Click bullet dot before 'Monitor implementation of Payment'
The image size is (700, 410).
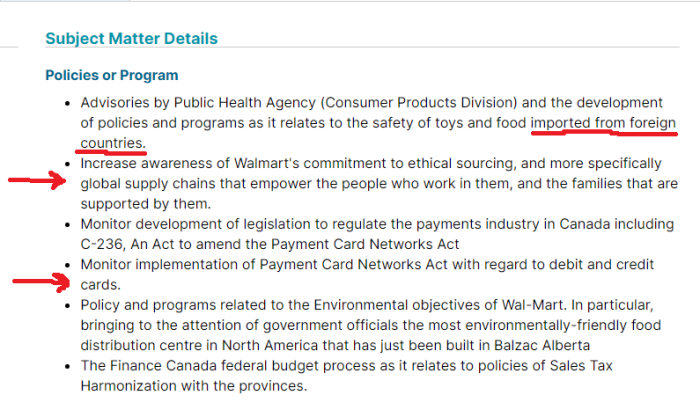pos(67,265)
